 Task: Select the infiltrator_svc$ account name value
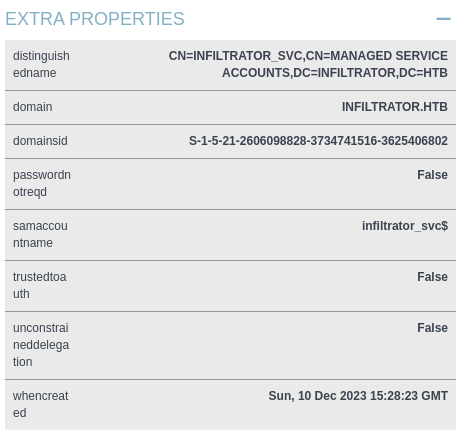(x=405, y=226)
